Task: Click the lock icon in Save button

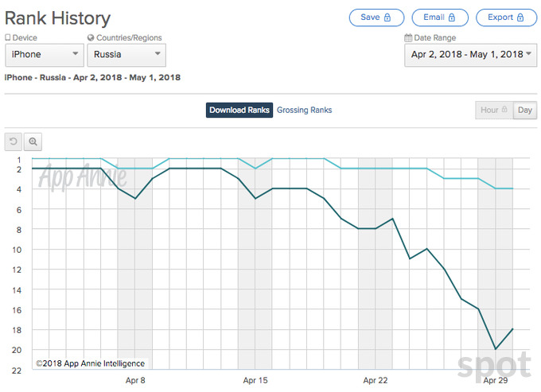Action: [x=387, y=17]
